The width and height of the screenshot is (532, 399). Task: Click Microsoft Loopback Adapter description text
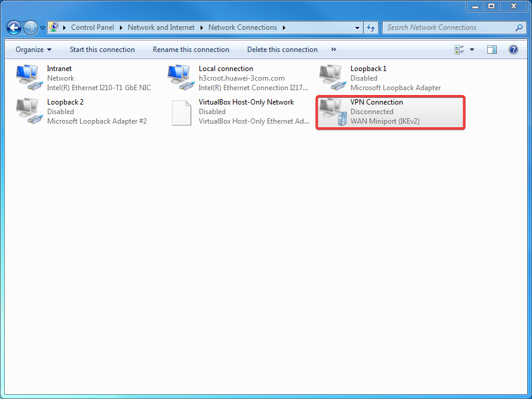tap(396, 88)
